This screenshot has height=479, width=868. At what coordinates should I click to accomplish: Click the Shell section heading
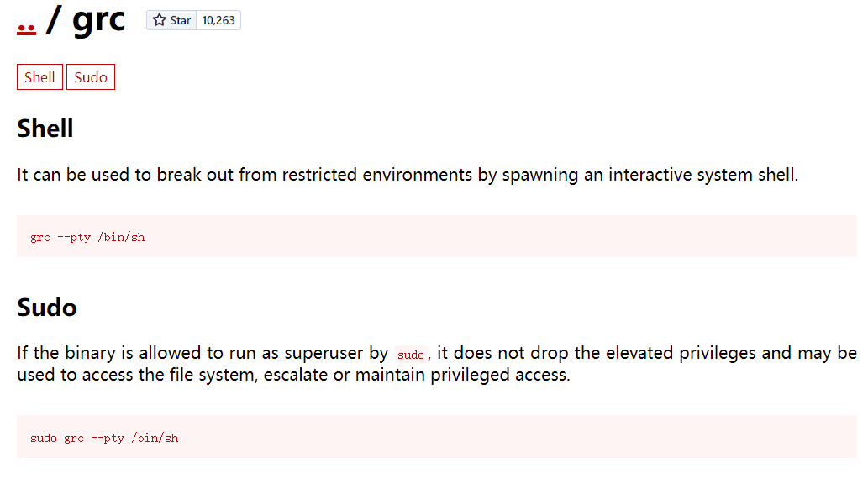click(x=45, y=129)
